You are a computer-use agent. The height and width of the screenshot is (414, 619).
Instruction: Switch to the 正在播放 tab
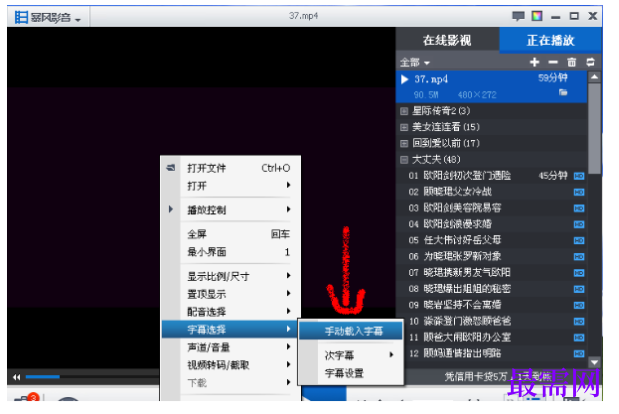550,40
